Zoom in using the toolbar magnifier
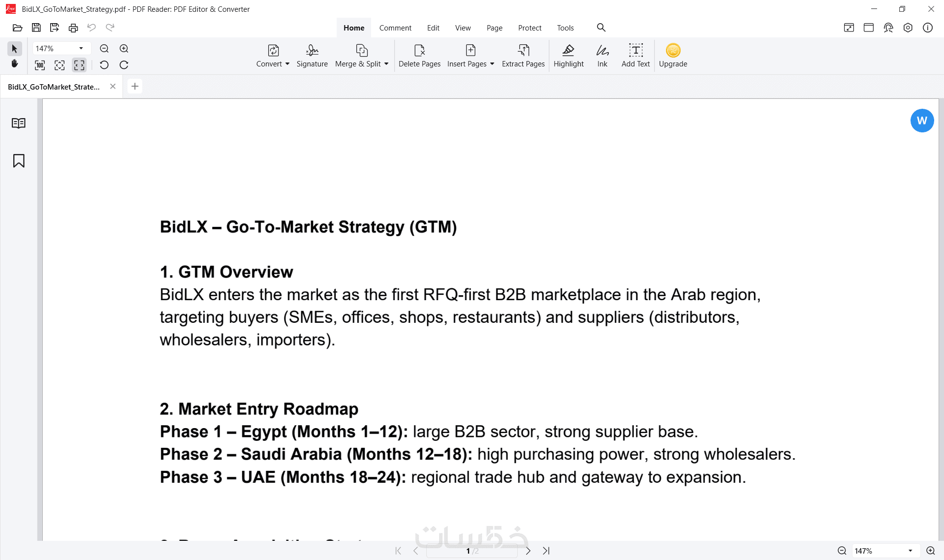944x560 pixels. pos(124,49)
